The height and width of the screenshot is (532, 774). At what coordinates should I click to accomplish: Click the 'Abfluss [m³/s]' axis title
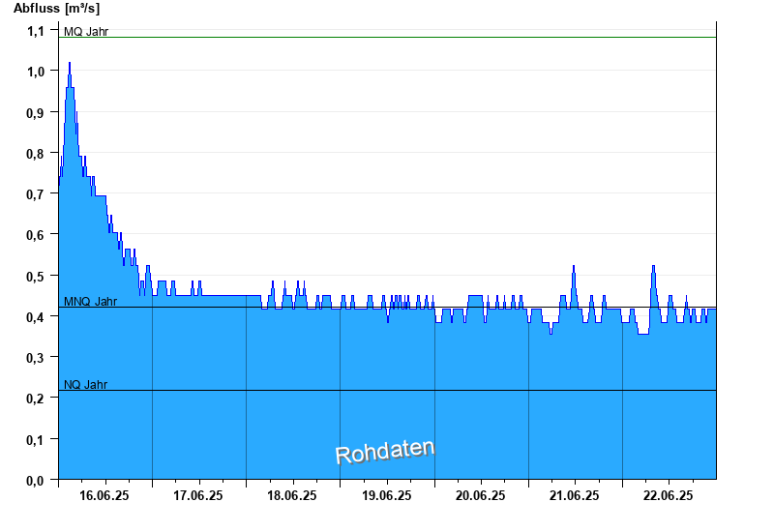click(x=56, y=9)
